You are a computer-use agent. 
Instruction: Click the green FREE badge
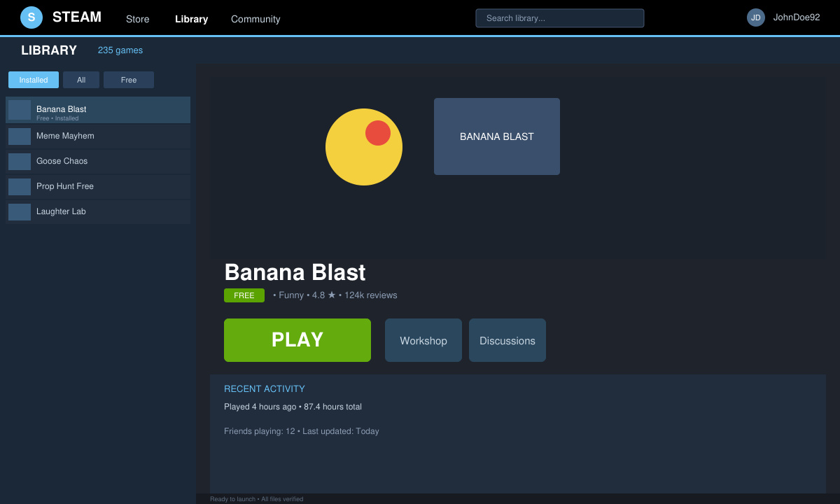[x=244, y=295]
